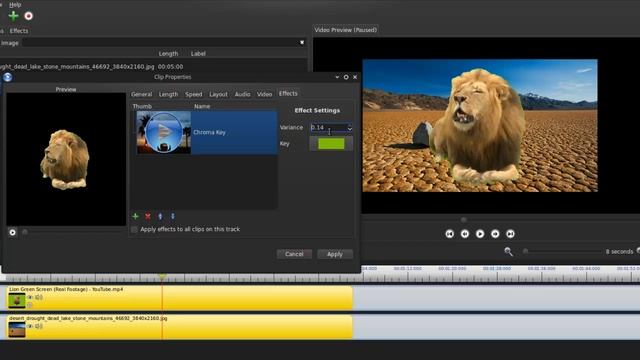This screenshot has height=360, width=640.
Task: Click the Name column header in effects list
Action: click(202, 106)
